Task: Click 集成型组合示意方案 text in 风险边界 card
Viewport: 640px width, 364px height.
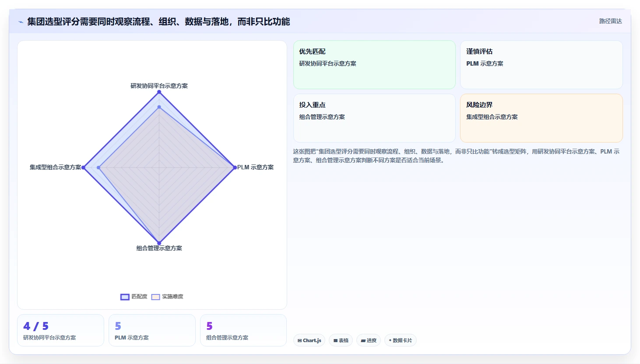Action: coord(492,117)
